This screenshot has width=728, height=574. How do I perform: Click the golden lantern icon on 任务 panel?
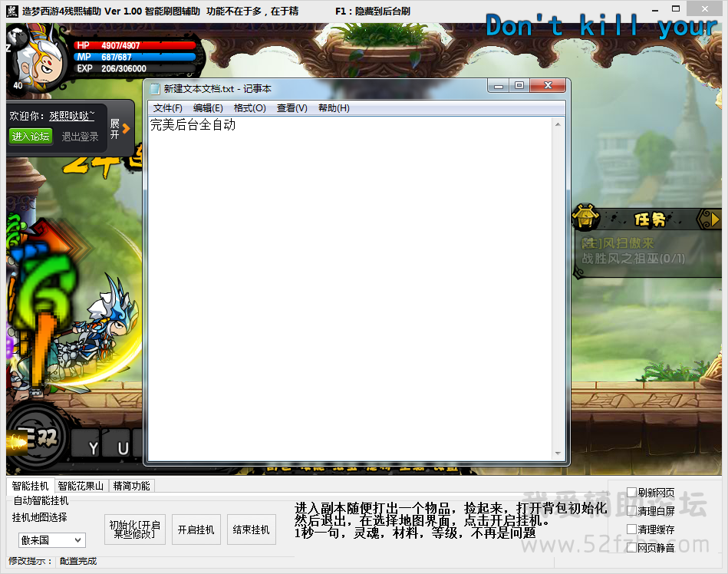click(585, 217)
